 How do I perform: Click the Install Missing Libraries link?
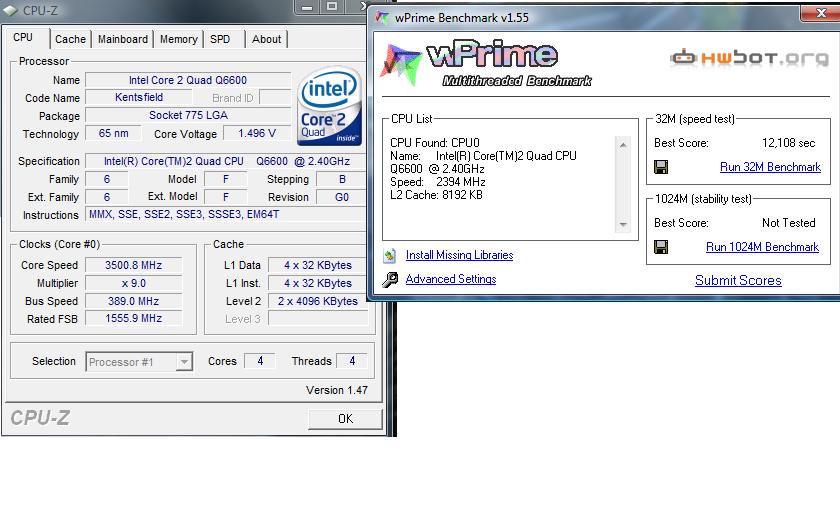click(459, 255)
